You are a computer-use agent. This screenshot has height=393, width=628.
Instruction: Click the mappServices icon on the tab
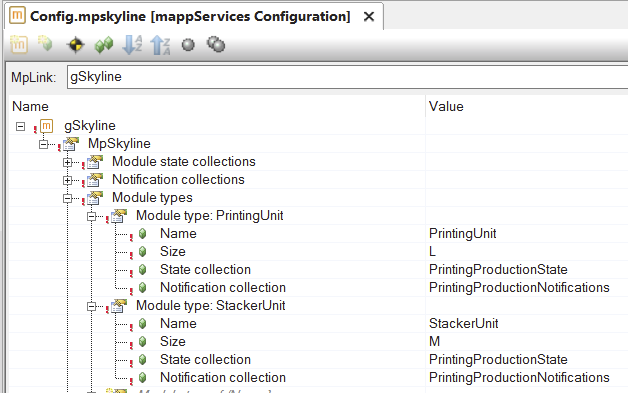click(17, 16)
